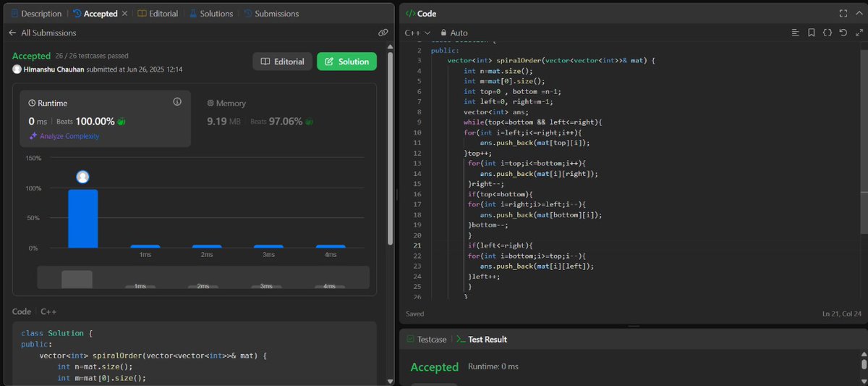868x386 pixels.
Task: Click the Editorial tab book icon
Action: [x=142, y=14]
